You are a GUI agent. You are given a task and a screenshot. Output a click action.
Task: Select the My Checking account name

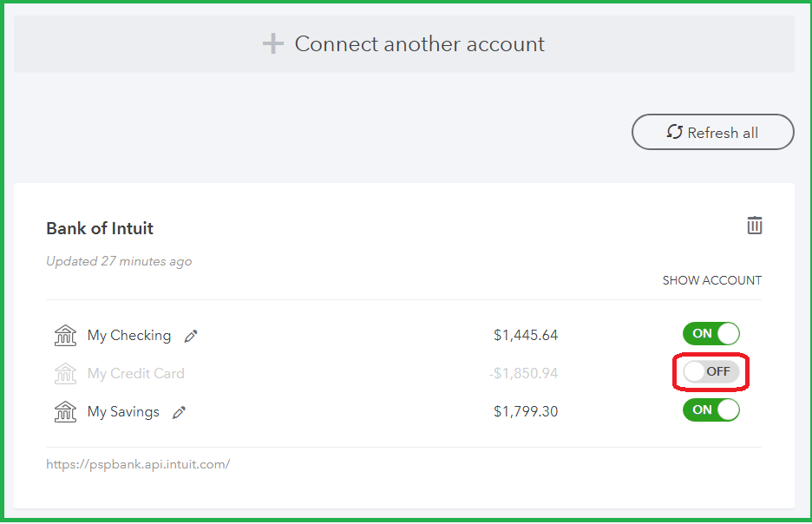click(x=129, y=336)
